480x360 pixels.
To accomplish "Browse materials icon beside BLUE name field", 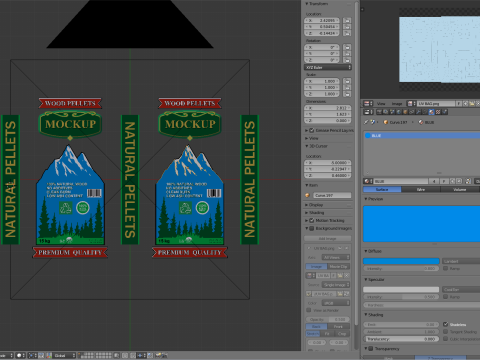I will pyautogui.click(x=368, y=181).
